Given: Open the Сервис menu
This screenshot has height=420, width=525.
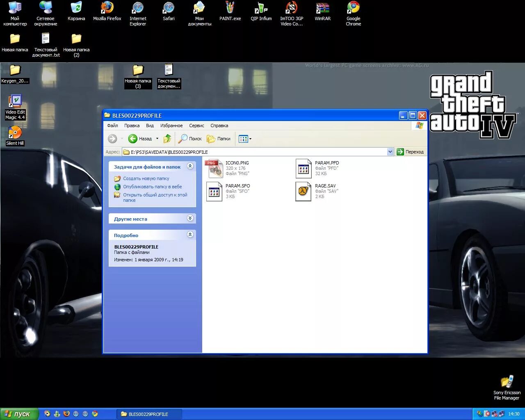Looking at the screenshot, I should coord(196,126).
